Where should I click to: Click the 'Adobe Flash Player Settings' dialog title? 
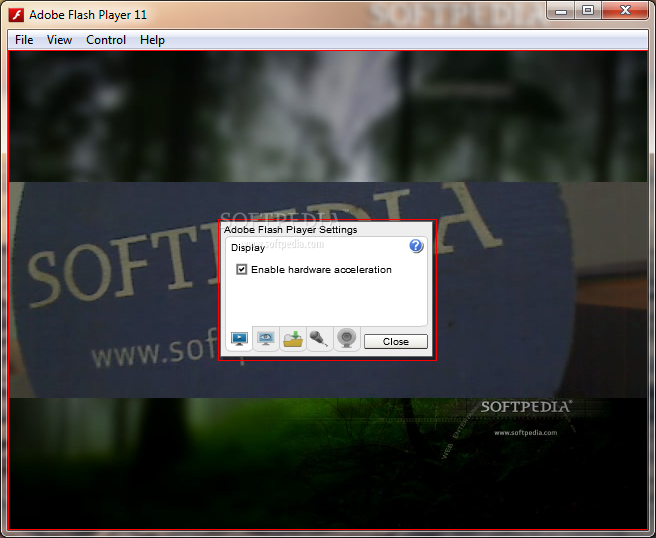[x=291, y=230]
